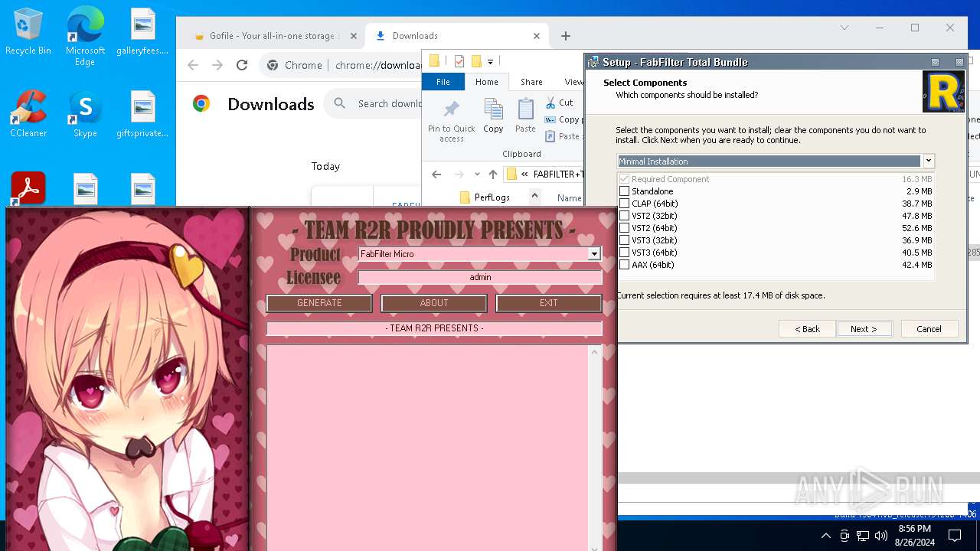Click the Paste icon in Explorer ribbon

pyautogui.click(x=525, y=116)
